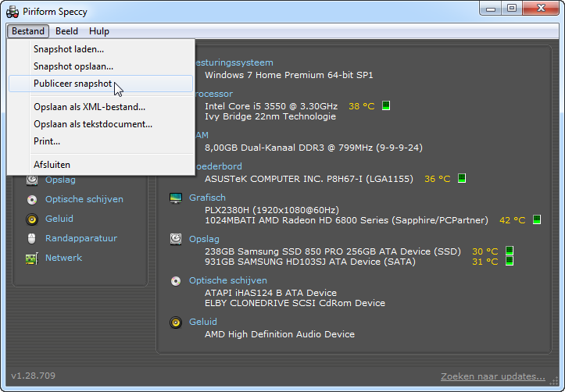
Task: Click the Besturingssysteem heading link
Action: (x=234, y=62)
